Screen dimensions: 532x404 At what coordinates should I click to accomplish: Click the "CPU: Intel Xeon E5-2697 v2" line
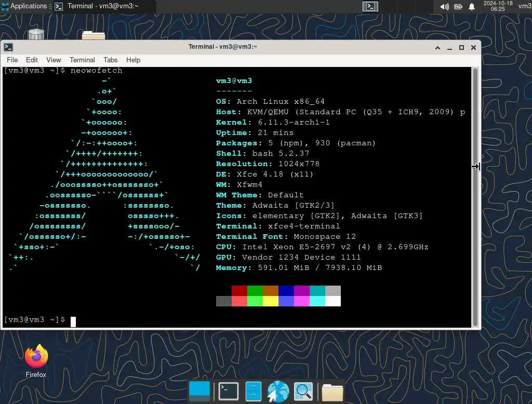pyautogui.click(x=322, y=247)
